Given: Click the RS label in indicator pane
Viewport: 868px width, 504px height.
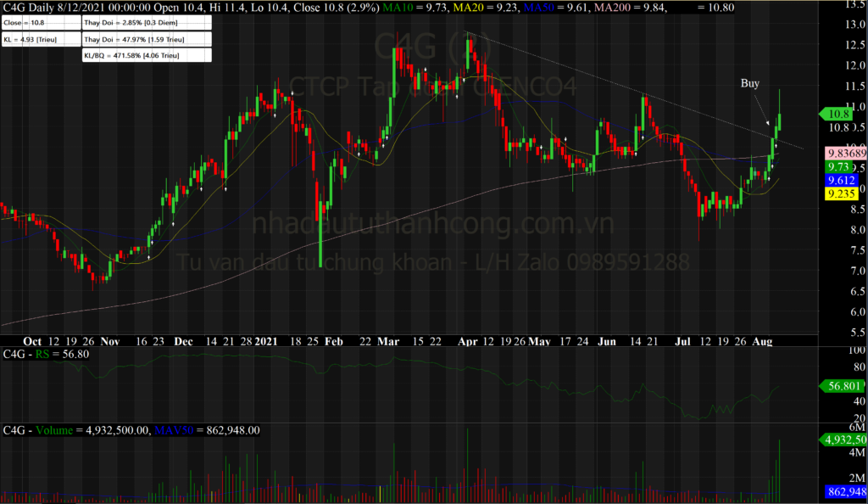Looking at the screenshot, I should tap(40, 353).
